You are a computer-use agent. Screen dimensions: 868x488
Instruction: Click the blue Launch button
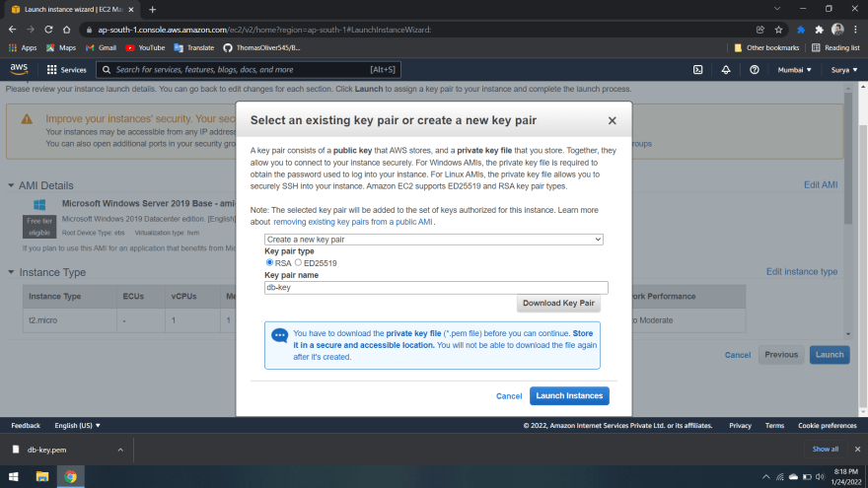830,355
